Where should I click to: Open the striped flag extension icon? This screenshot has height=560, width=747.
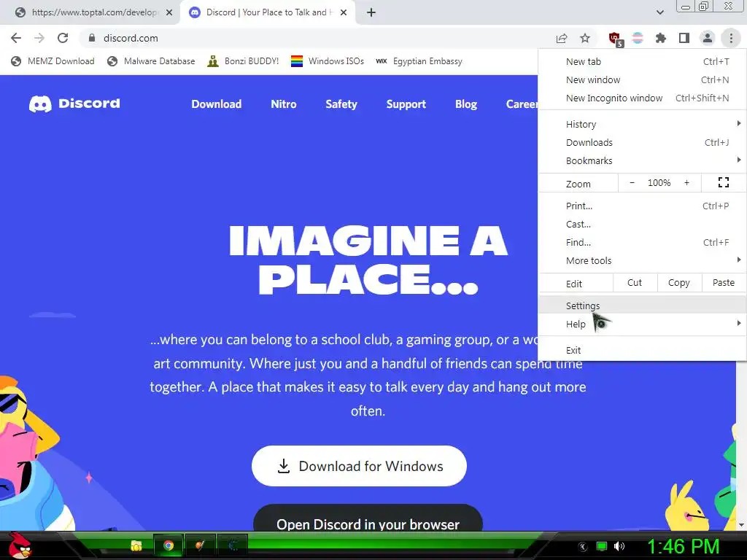coord(638,38)
